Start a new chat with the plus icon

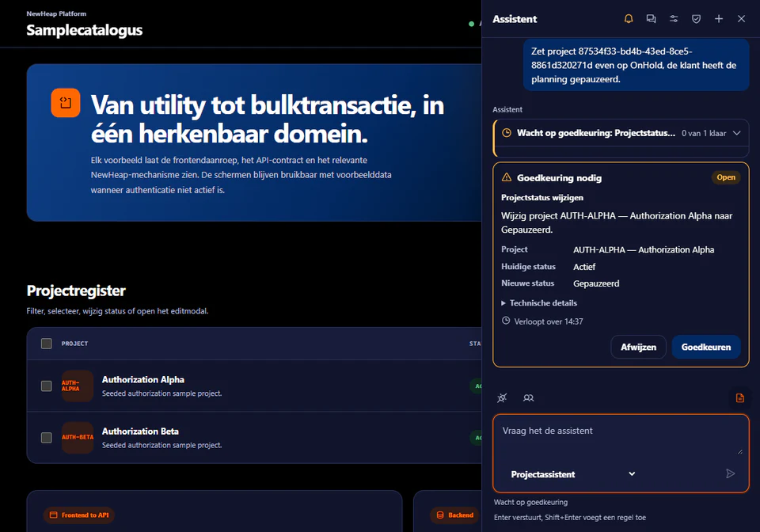719,19
